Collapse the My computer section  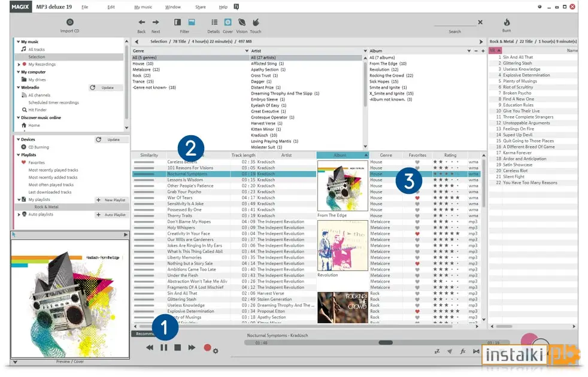tap(18, 72)
